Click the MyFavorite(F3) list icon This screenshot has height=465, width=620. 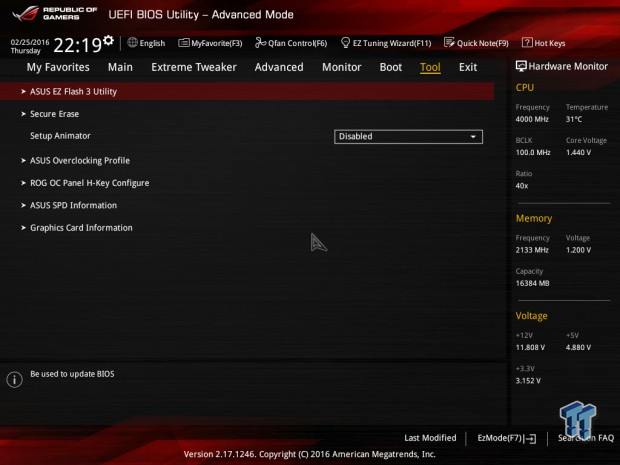click(x=183, y=43)
